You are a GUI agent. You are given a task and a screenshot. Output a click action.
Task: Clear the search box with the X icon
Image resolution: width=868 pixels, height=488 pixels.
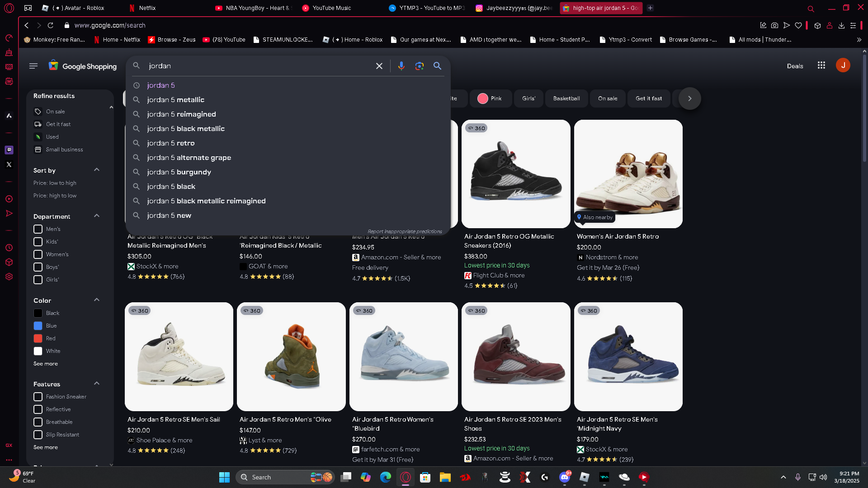tap(379, 66)
